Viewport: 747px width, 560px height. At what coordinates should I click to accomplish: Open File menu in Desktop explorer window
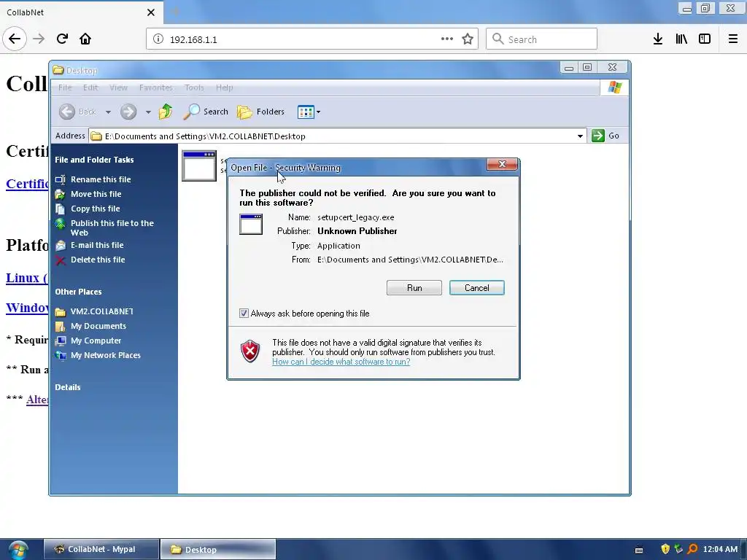point(65,87)
